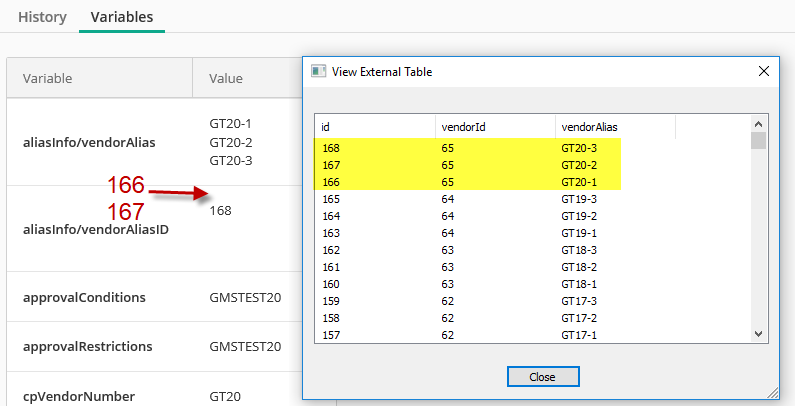Image resolution: width=795 pixels, height=406 pixels.
Task: Click the Variable column header
Action: 99,78
